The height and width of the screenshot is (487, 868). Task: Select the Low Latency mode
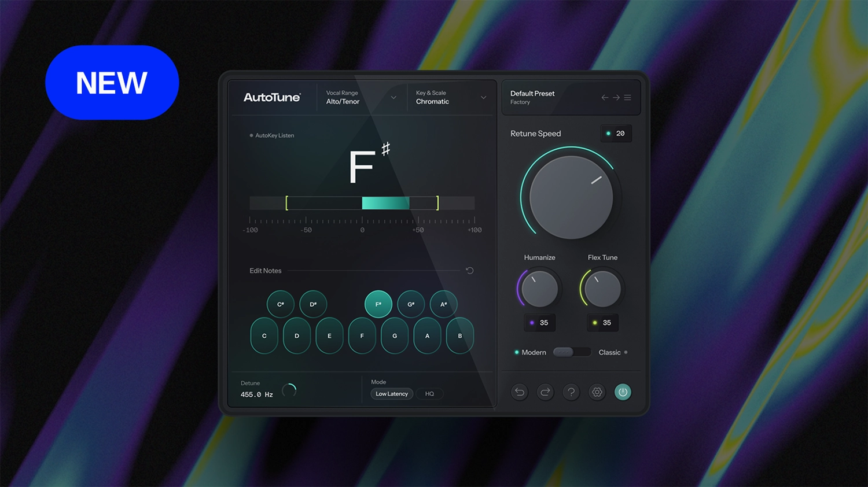pos(391,393)
